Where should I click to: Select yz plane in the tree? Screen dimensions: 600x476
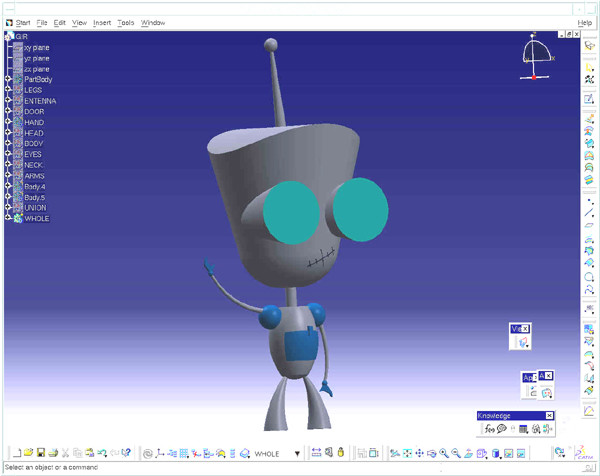[x=37, y=59]
